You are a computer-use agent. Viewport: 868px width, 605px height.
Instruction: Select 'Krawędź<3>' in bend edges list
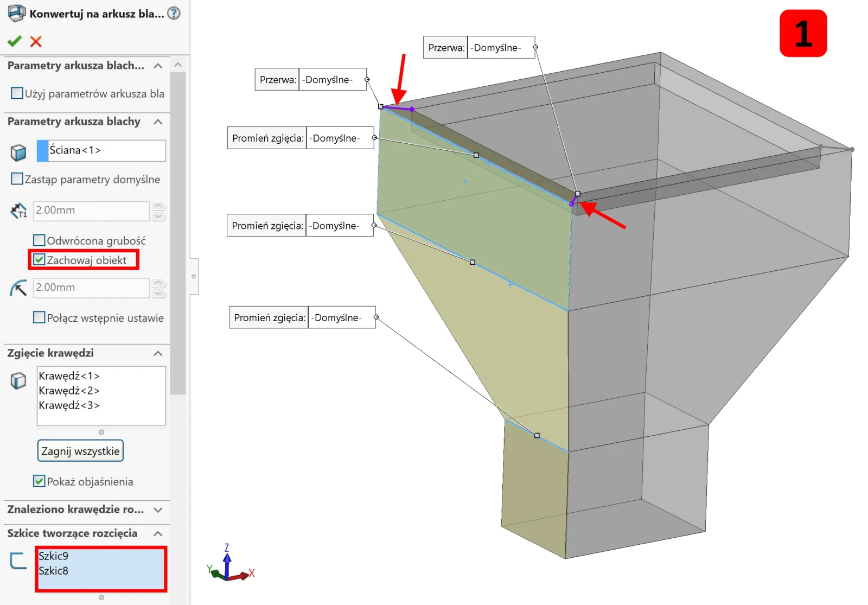click(x=69, y=405)
